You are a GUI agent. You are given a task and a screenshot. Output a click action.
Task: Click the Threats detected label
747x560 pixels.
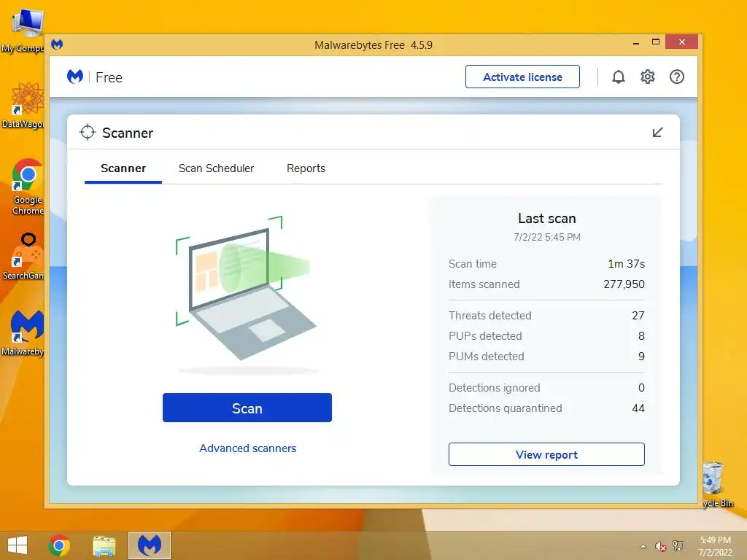(489, 315)
